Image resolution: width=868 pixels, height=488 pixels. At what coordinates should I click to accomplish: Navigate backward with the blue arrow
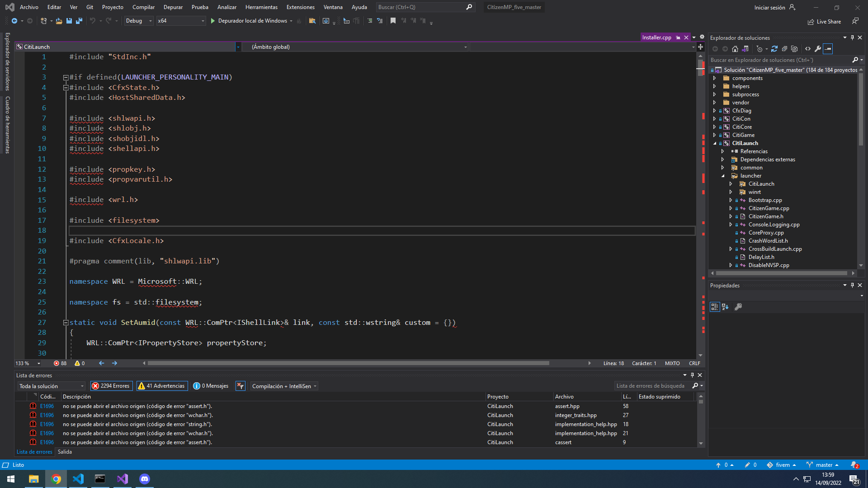point(14,21)
